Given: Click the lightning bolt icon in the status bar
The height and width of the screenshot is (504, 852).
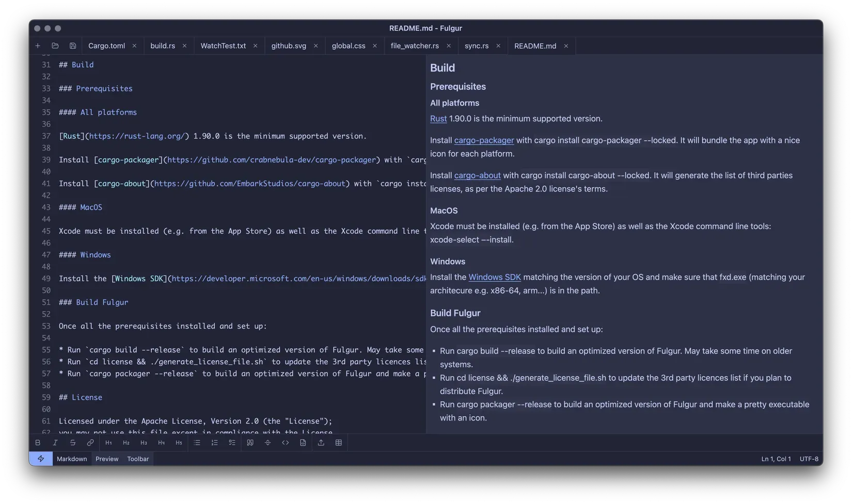Looking at the screenshot, I should (x=40, y=458).
